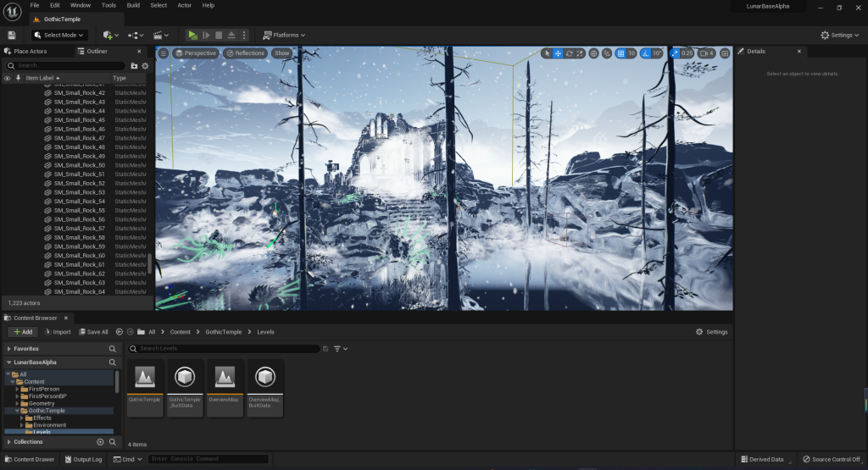Image resolution: width=868 pixels, height=470 pixels.
Task: Click Import in Content Browser
Action: pos(57,332)
